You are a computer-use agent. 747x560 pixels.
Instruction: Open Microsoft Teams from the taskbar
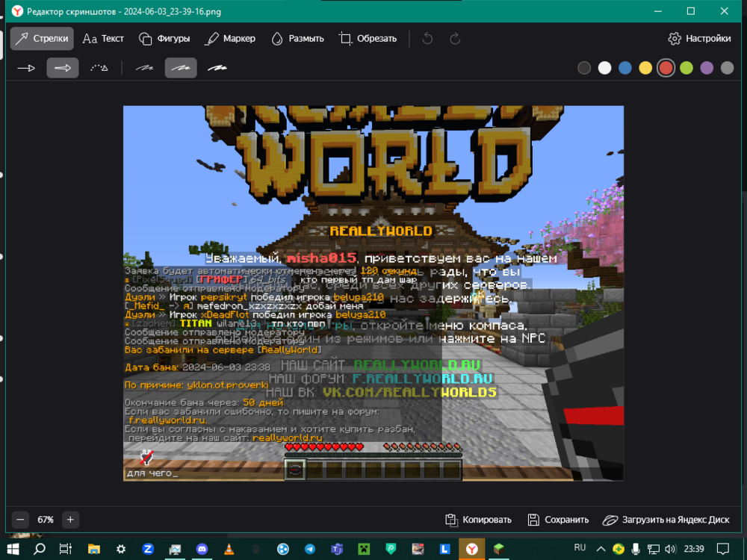[337, 549]
